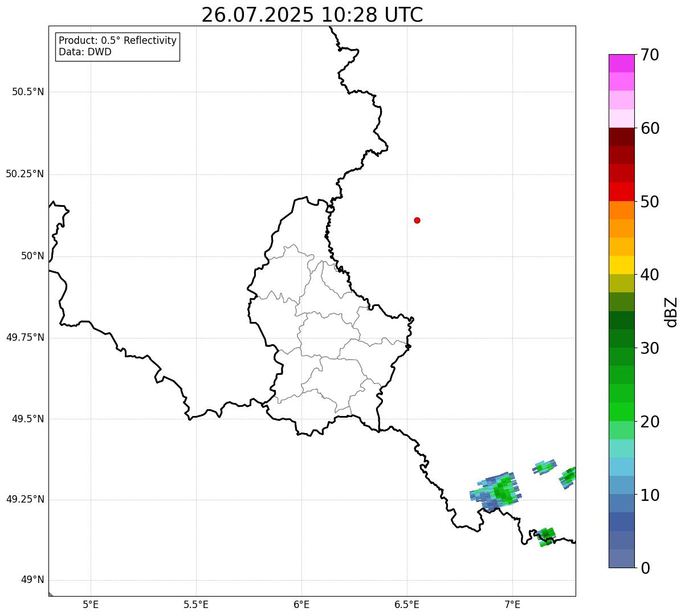Click the 'Product: 0.5° Reflectivity' legend text

[x=117, y=41]
